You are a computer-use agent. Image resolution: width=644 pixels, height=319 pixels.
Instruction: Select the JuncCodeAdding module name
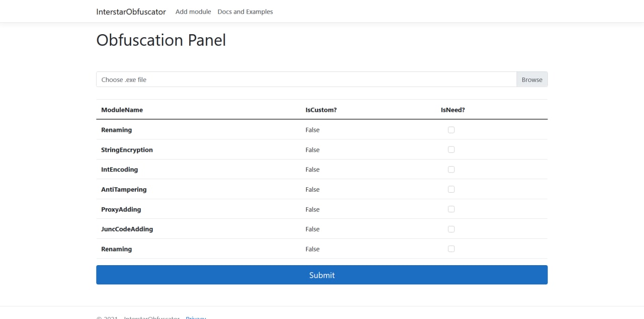coord(127,229)
